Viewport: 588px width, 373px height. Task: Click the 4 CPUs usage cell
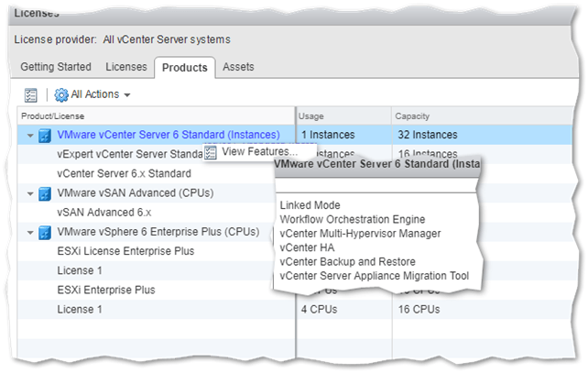coord(319,310)
